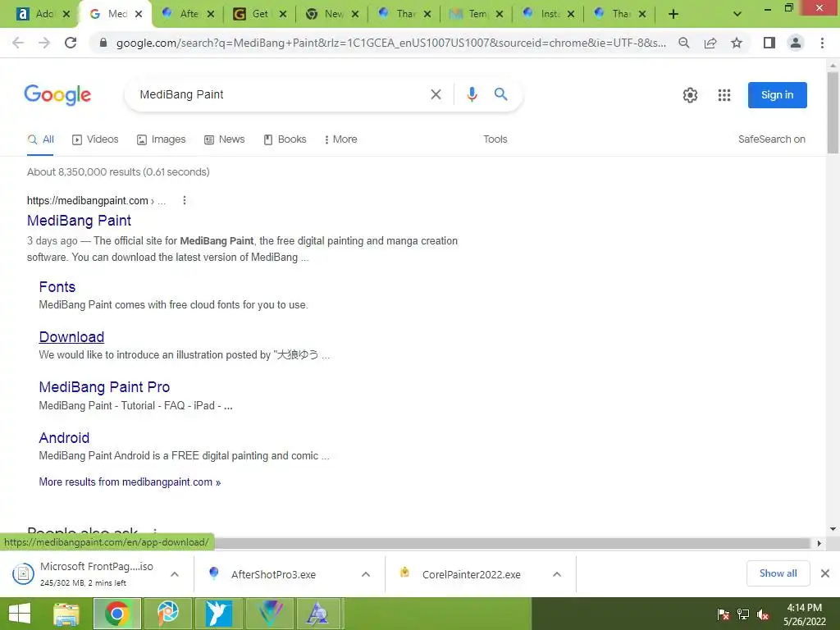Click the muted volume tray icon
The image size is (840, 630).
[x=763, y=614]
